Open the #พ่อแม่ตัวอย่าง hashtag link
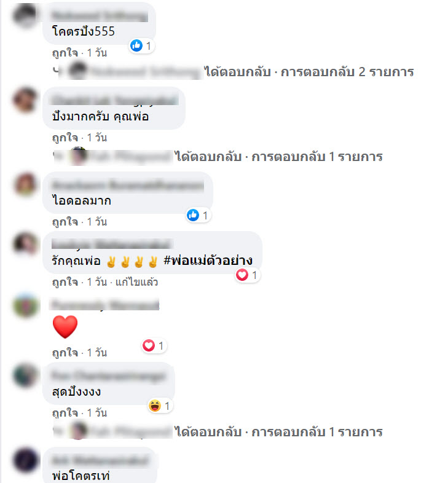This screenshot has width=448, height=483. pos(208,261)
